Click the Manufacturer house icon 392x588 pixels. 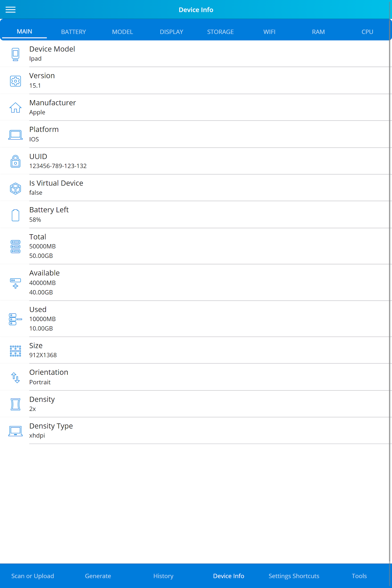coord(15,107)
